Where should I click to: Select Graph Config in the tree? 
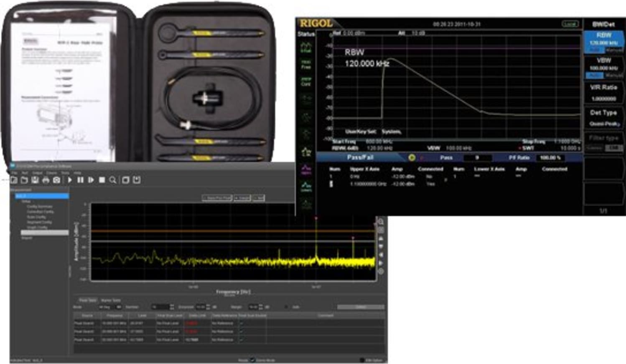click(37, 227)
